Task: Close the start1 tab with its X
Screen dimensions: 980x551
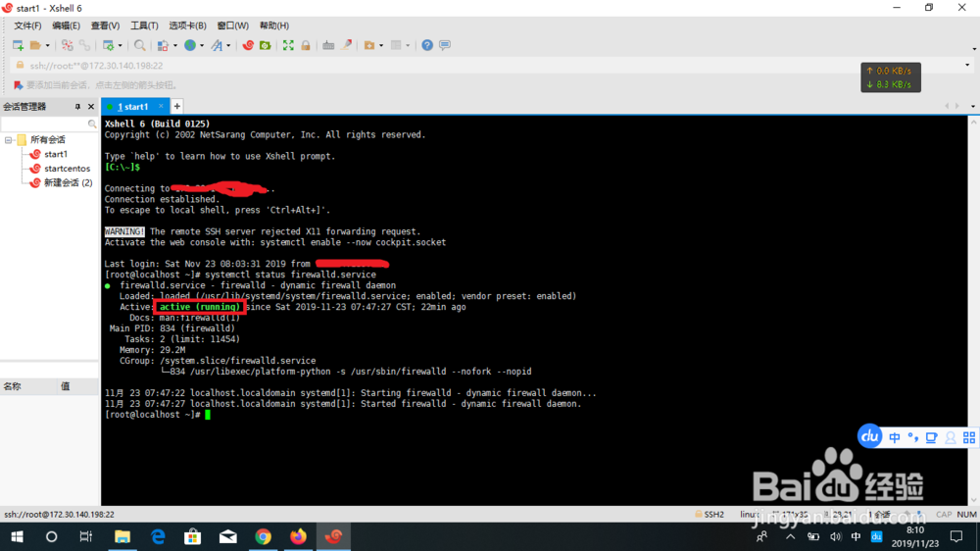Action: [x=161, y=106]
